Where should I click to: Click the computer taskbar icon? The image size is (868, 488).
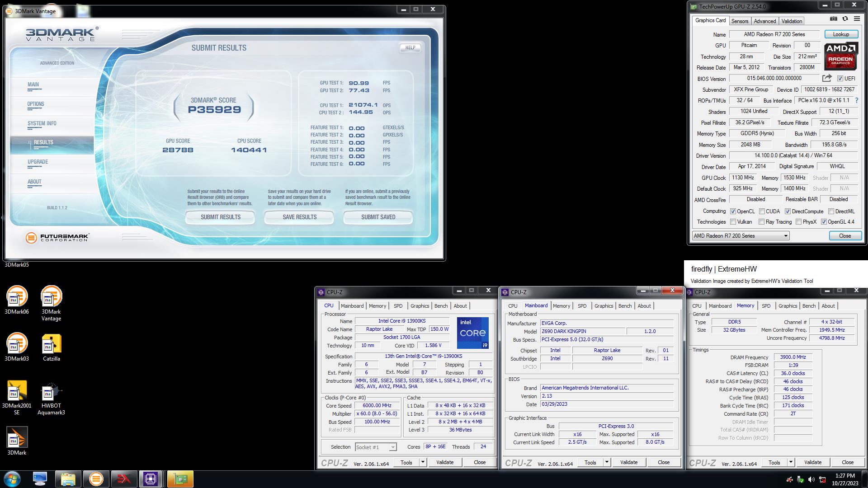(40, 479)
